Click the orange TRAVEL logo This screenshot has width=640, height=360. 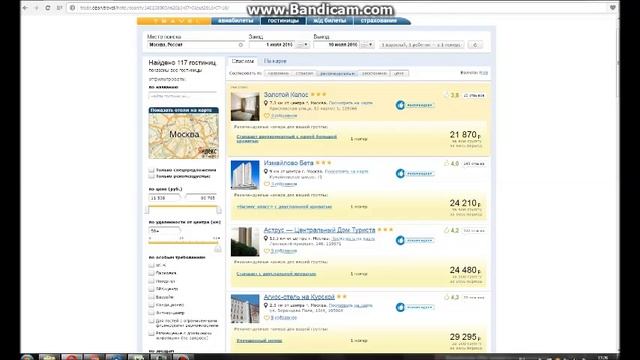pyautogui.click(x=174, y=21)
